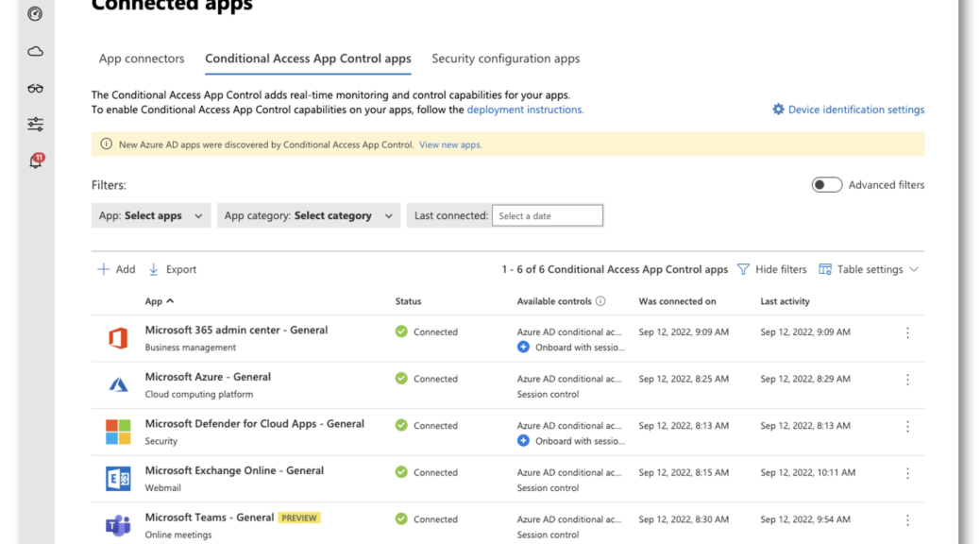This screenshot has width=980, height=544.
Task: Open the dashboard gauge icon in sidebar
Action: (x=35, y=13)
